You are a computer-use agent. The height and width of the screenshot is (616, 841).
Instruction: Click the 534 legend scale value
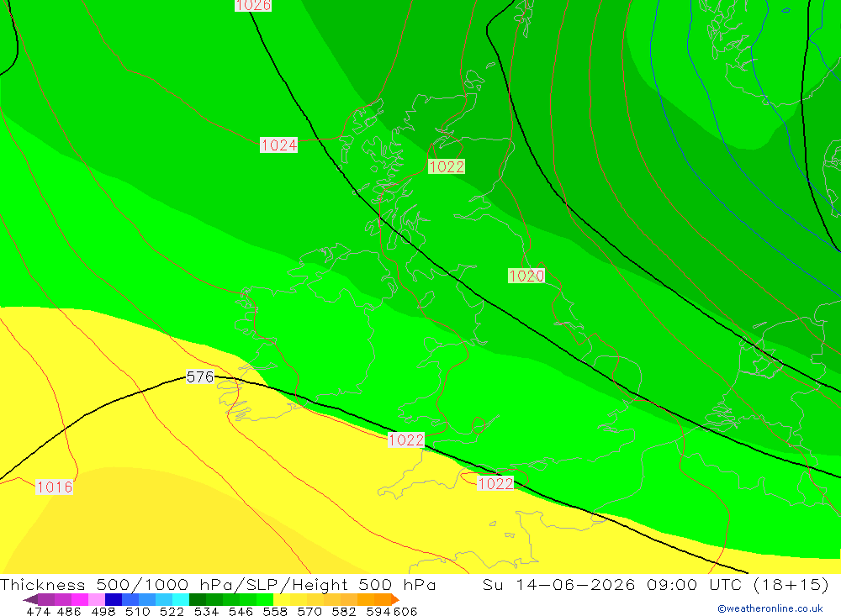(206, 611)
